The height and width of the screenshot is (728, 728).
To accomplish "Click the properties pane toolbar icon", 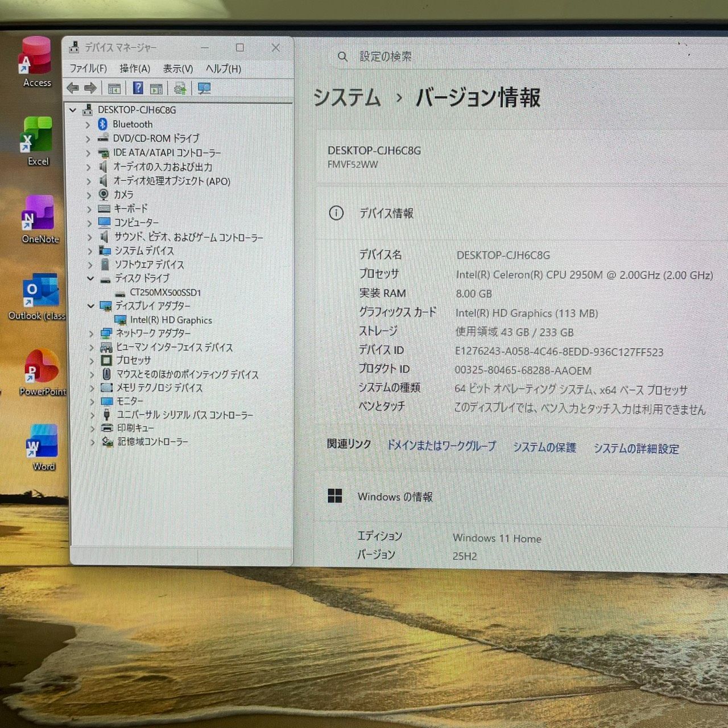I will tap(156, 89).
